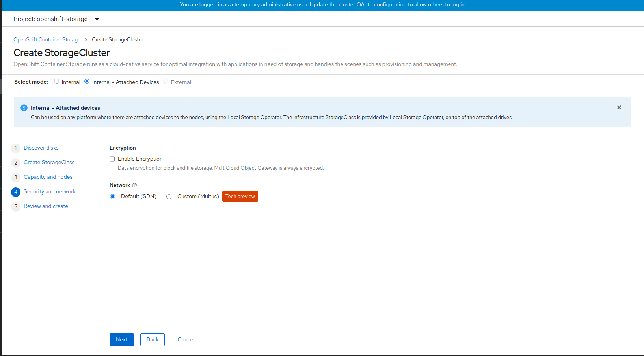Select the Internal mode radio button
Viewport: 644px width, 356px height.
tap(57, 81)
